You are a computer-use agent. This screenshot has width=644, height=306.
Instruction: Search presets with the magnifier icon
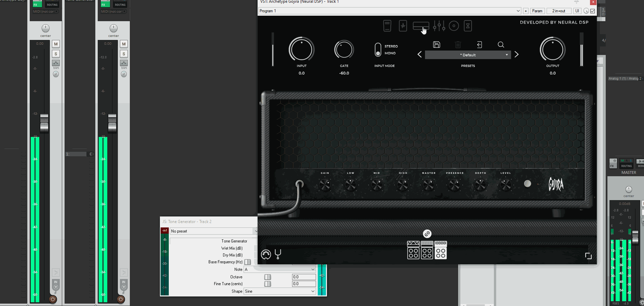[x=501, y=45]
